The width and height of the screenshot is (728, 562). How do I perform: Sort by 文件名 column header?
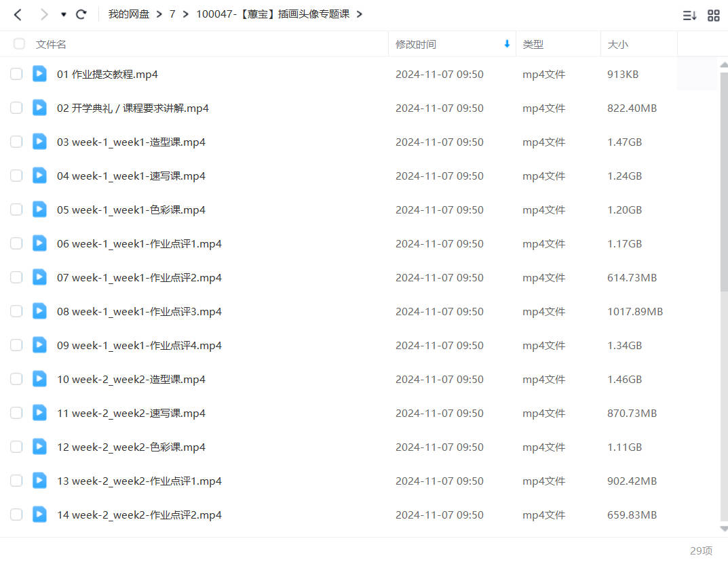click(x=51, y=45)
